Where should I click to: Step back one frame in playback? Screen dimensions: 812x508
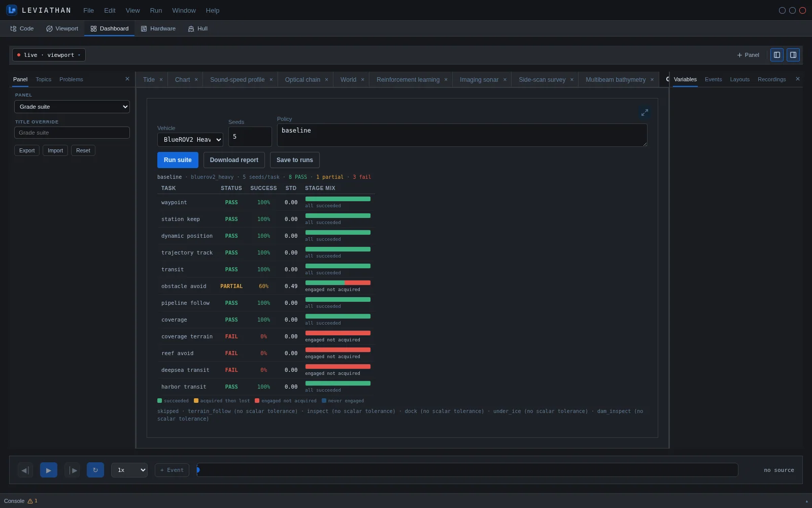pyautogui.click(x=25, y=470)
